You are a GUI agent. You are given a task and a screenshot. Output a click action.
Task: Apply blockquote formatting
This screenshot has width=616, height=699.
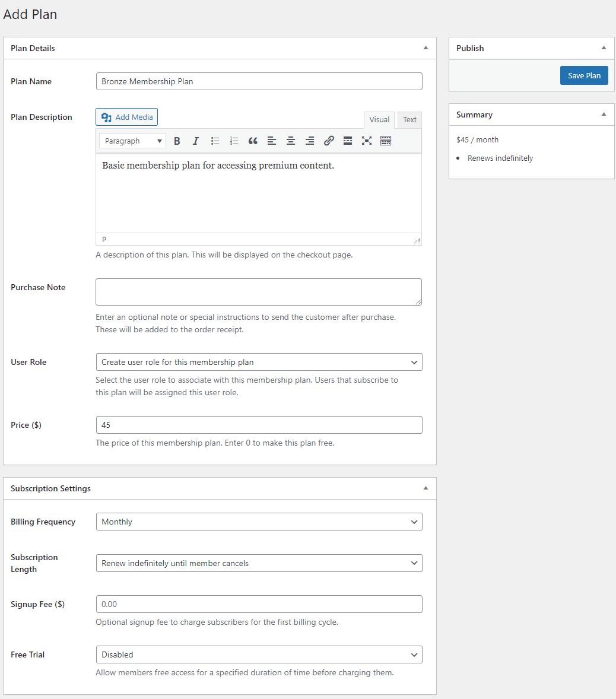point(253,141)
